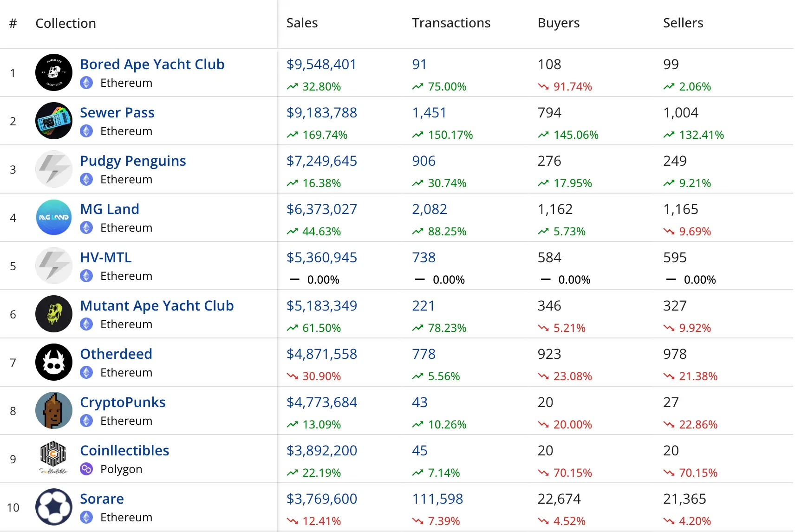Click sellers change 132.41%

tap(701, 135)
